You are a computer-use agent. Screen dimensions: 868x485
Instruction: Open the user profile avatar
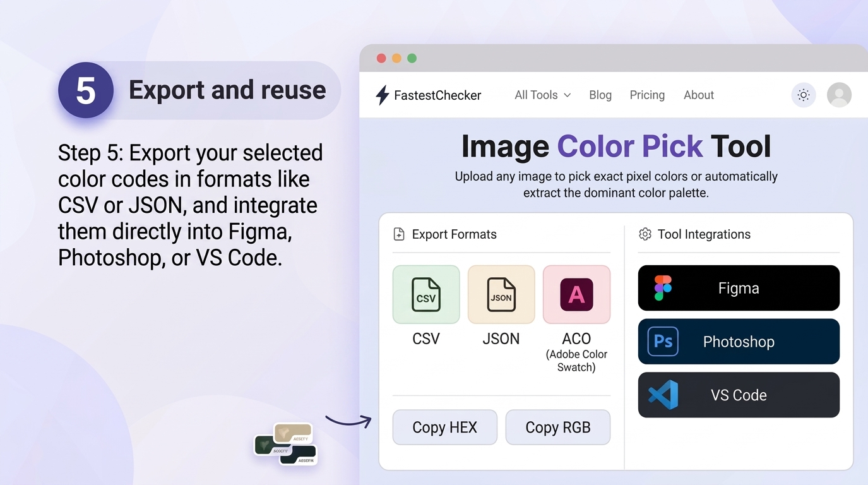coord(839,95)
